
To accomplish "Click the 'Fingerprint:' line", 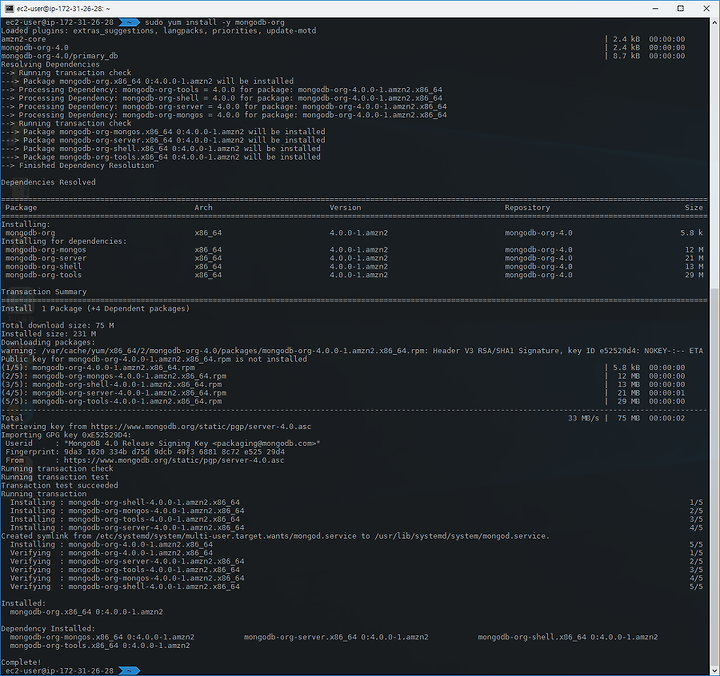I will 145,452.
